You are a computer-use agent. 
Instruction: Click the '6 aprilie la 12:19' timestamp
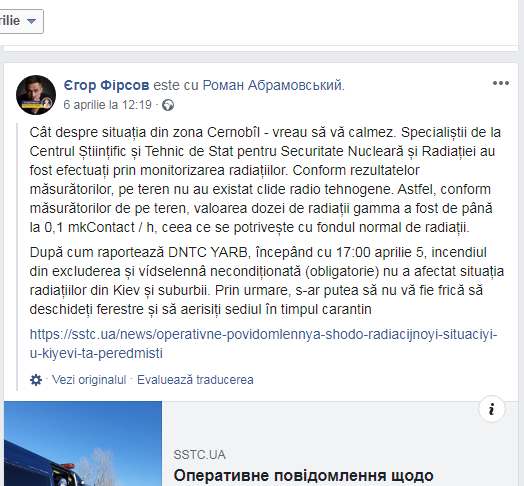(108, 105)
